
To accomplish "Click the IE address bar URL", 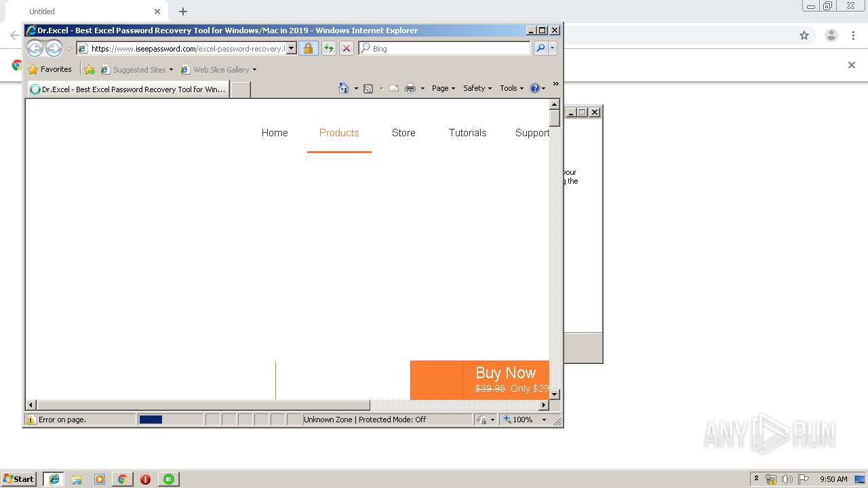I will [187, 49].
